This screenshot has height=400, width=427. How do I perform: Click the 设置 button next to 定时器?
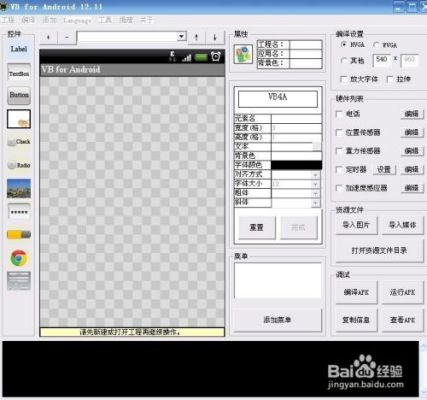tap(384, 170)
